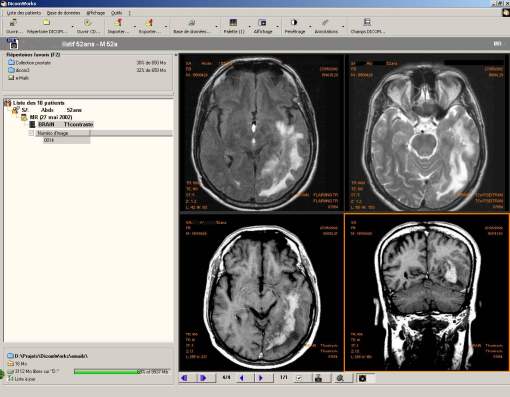Select the bottom-right coronal image
Screen dimensions: 510x397
[x=427, y=292]
